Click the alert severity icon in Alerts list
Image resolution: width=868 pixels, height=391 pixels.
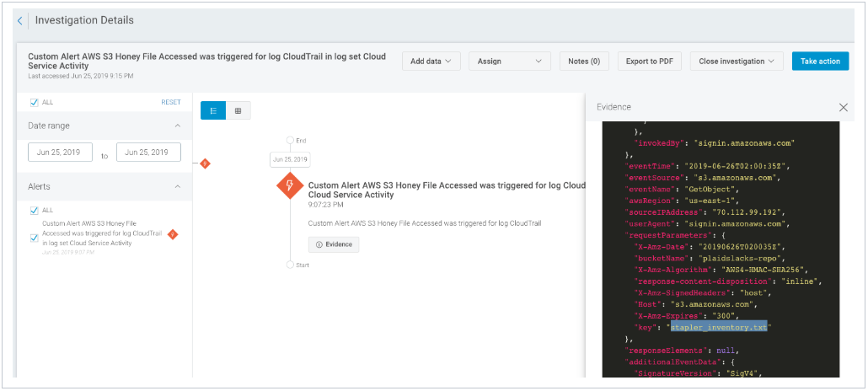(x=173, y=233)
